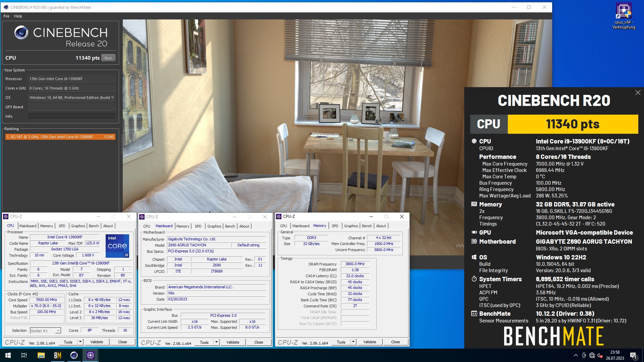Click the 11340 pts yellow score banner
This screenshot has height=362, width=644.
[x=573, y=124]
